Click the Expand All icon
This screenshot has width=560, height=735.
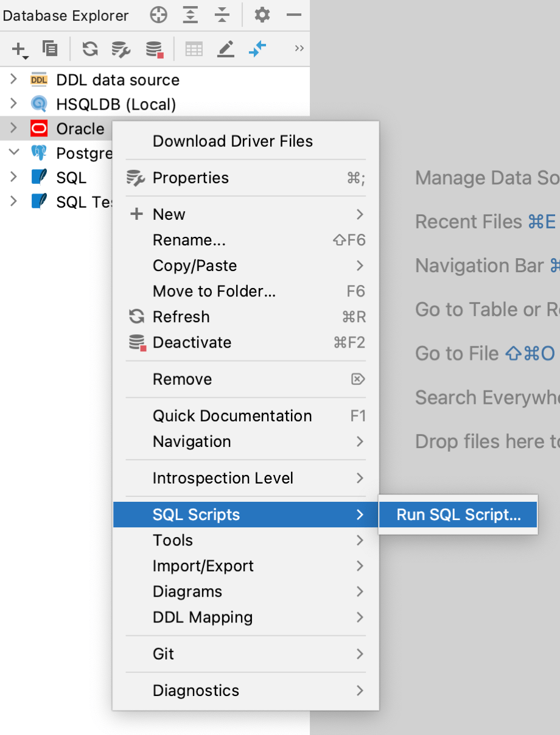point(191,15)
